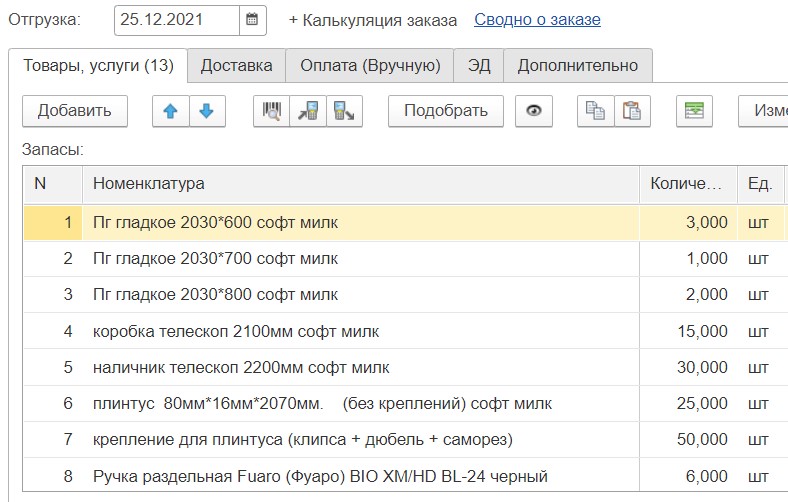Viewport: 788px width, 502px height.
Task: Move the selected row down
Action: [207, 111]
